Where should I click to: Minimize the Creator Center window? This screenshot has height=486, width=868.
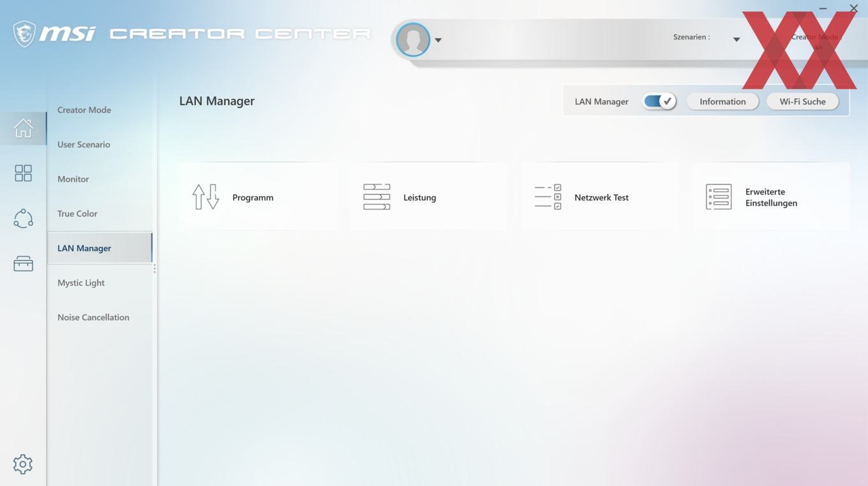coord(823,8)
